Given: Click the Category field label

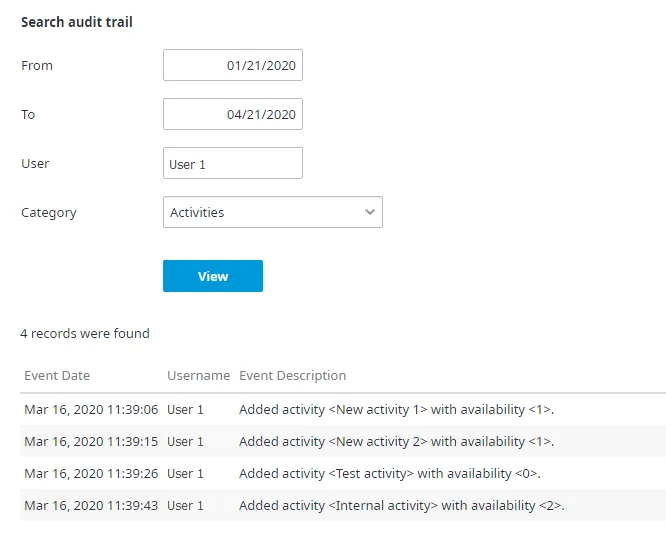Looking at the screenshot, I should (49, 212).
